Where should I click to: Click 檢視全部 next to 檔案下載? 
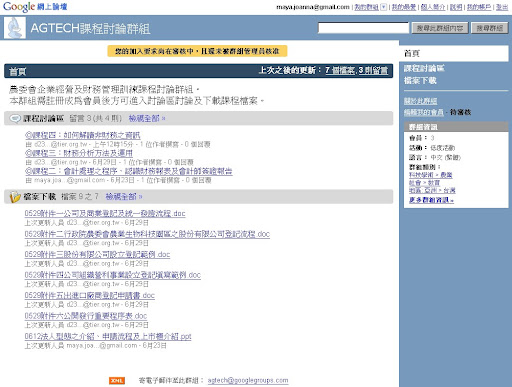[124, 197]
